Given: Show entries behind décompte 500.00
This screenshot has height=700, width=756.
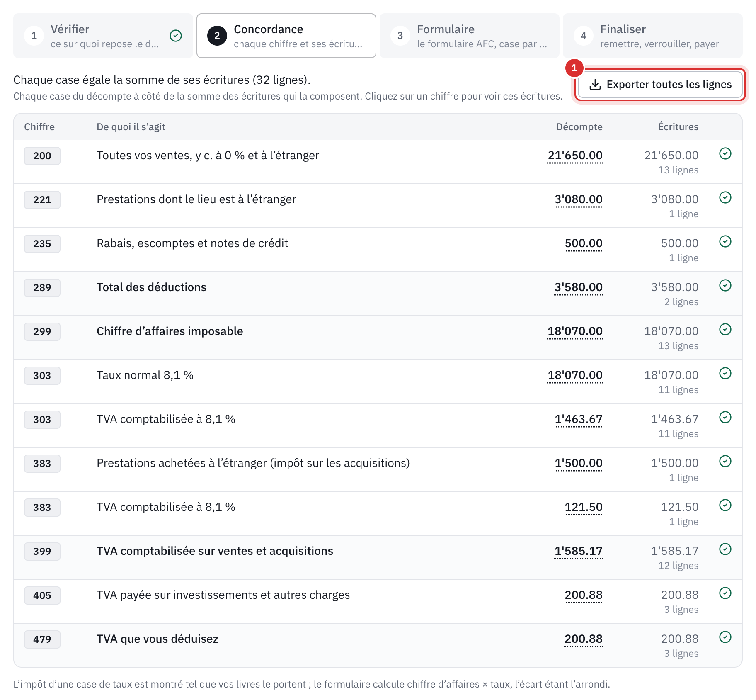Looking at the screenshot, I should [x=584, y=243].
